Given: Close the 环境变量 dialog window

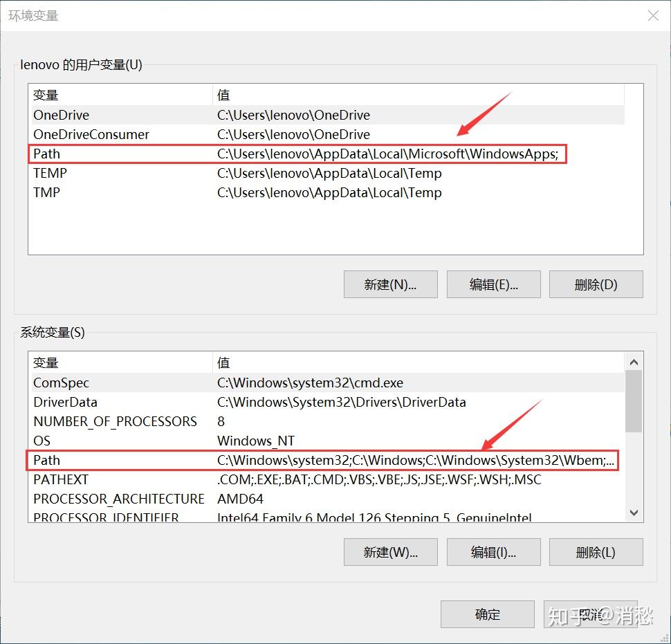Looking at the screenshot, I should click(x=653, y=16).
